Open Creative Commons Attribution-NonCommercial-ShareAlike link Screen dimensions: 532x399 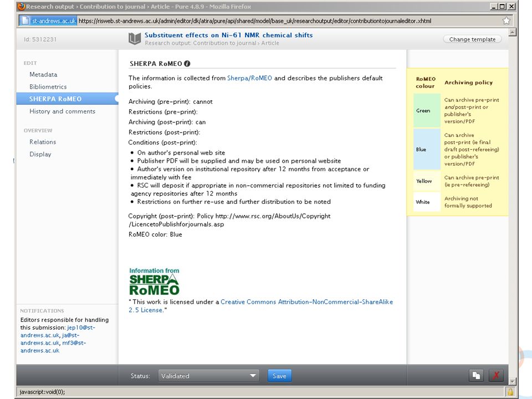306,301
